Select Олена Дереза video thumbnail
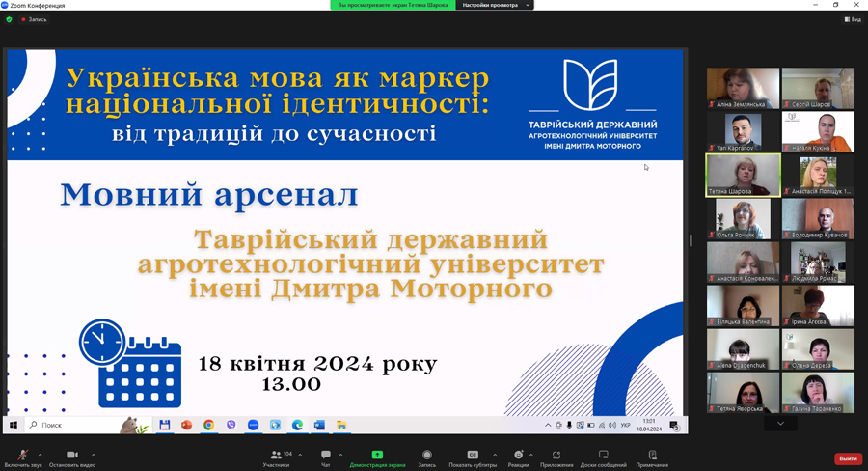The image size is (868, 471). click(x=818, y=349)
